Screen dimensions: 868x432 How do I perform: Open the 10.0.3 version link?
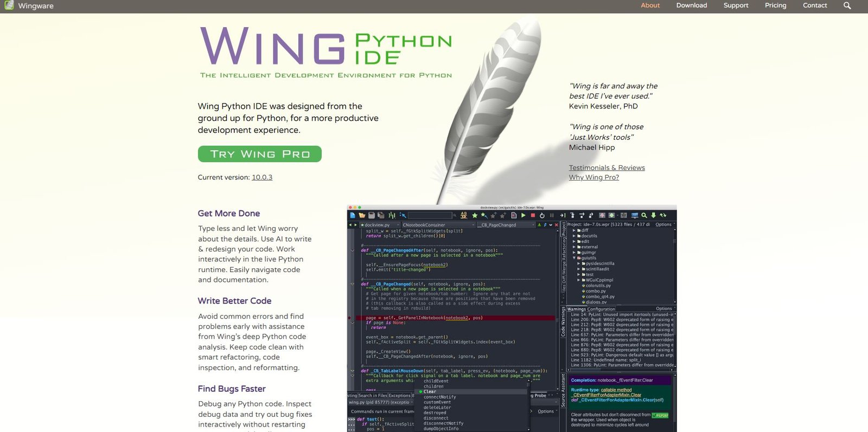262,177
